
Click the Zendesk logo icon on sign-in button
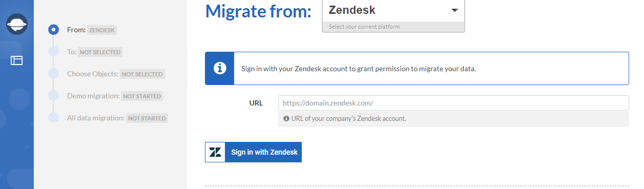click(216, 152)
